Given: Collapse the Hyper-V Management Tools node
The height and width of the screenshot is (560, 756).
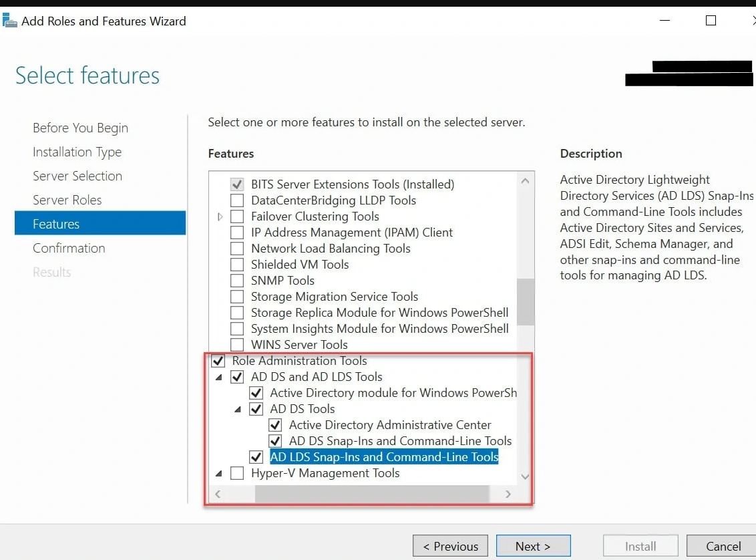Looking at the screenshot, I should [x=219, y=474].
